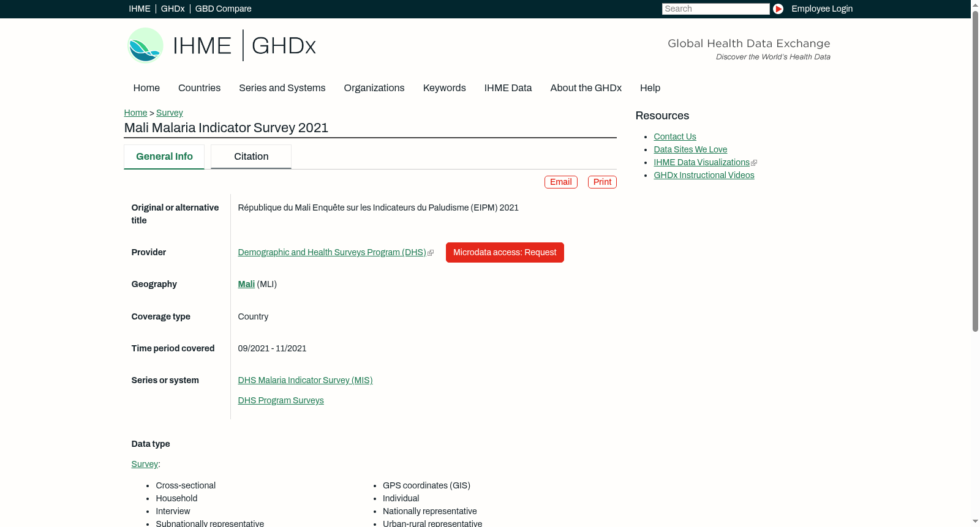
Task: Click external link icon beside DHS provider
Action: pyautogui.click(x=431, y=253)
